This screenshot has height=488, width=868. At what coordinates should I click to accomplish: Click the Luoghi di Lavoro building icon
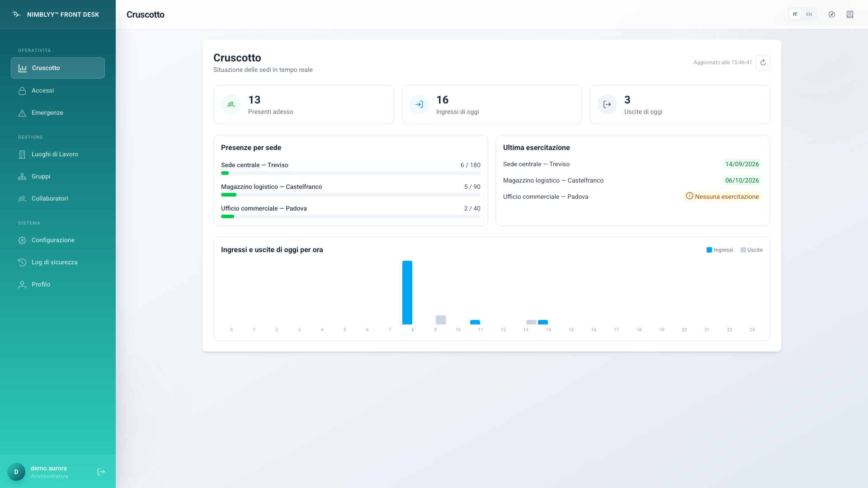click(x=22, y=155)
